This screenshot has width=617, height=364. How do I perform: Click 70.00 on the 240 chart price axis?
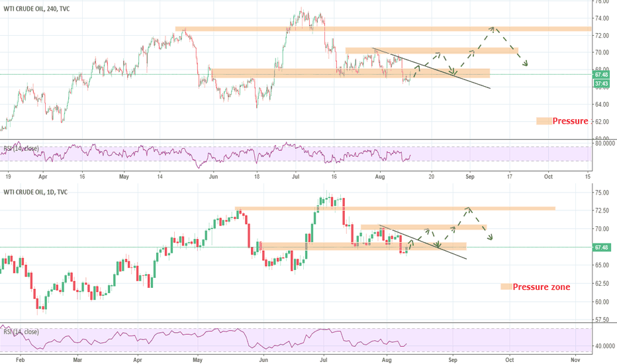(x=602, y=52)
